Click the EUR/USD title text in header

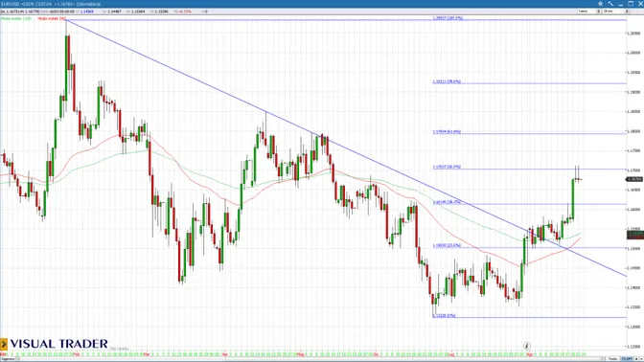(11, 4)
